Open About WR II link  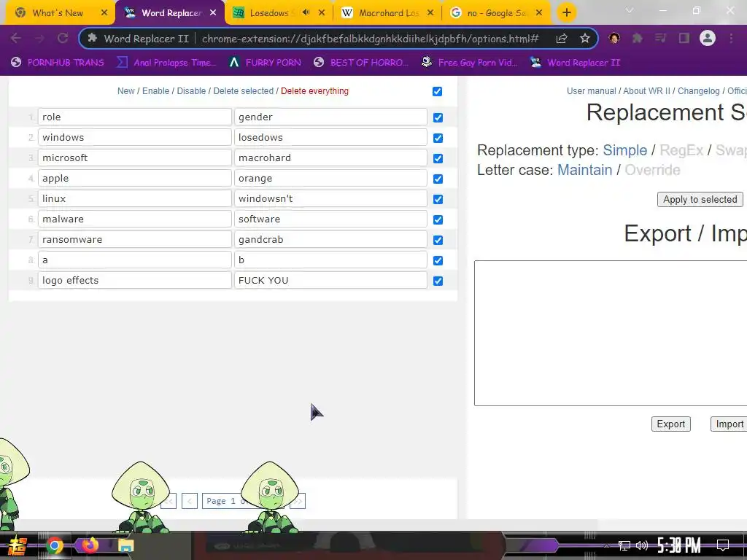(646, 91)
